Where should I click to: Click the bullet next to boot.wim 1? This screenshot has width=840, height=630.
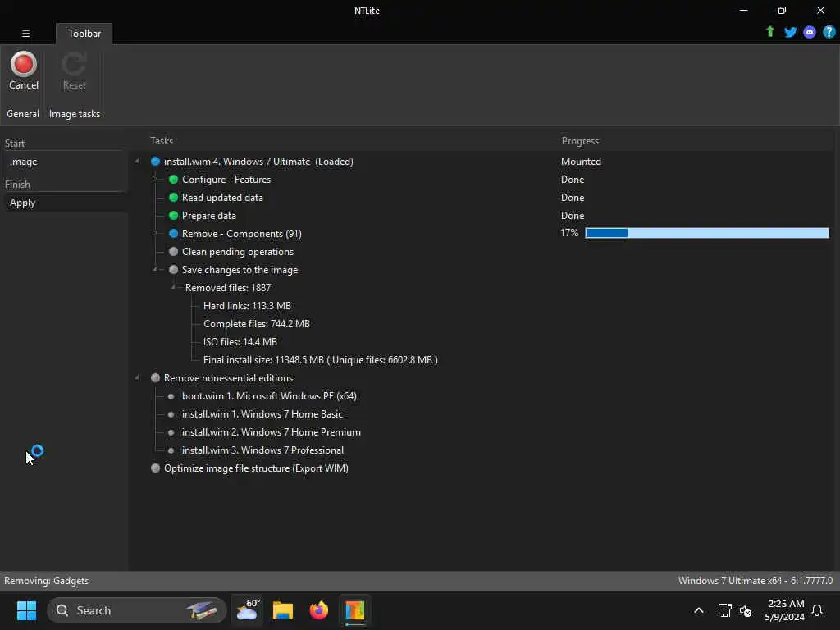171,396
